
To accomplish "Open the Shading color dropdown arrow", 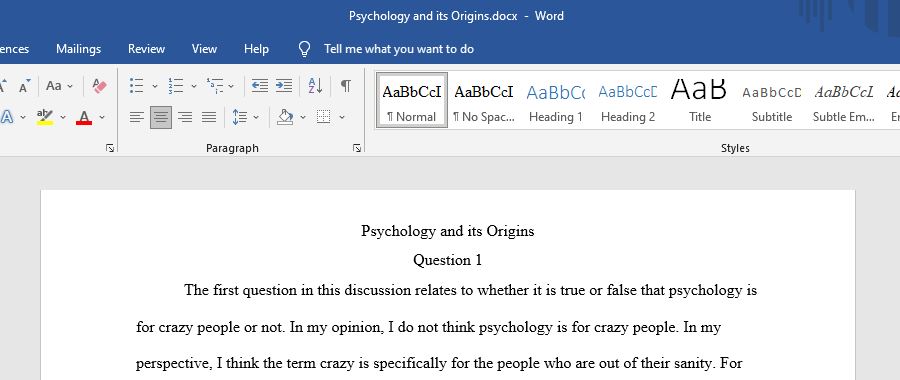I will pyautogui.click(x=302, y=117).
